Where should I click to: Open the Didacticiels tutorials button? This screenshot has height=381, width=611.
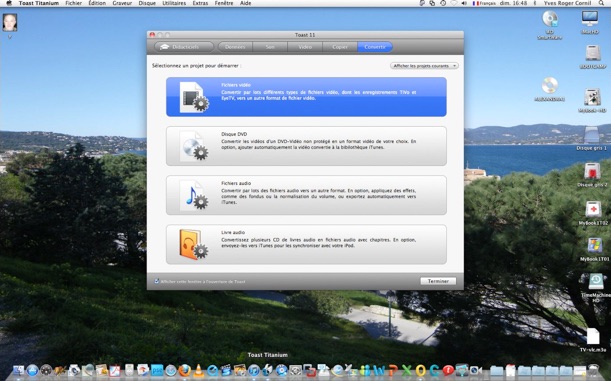184,47
